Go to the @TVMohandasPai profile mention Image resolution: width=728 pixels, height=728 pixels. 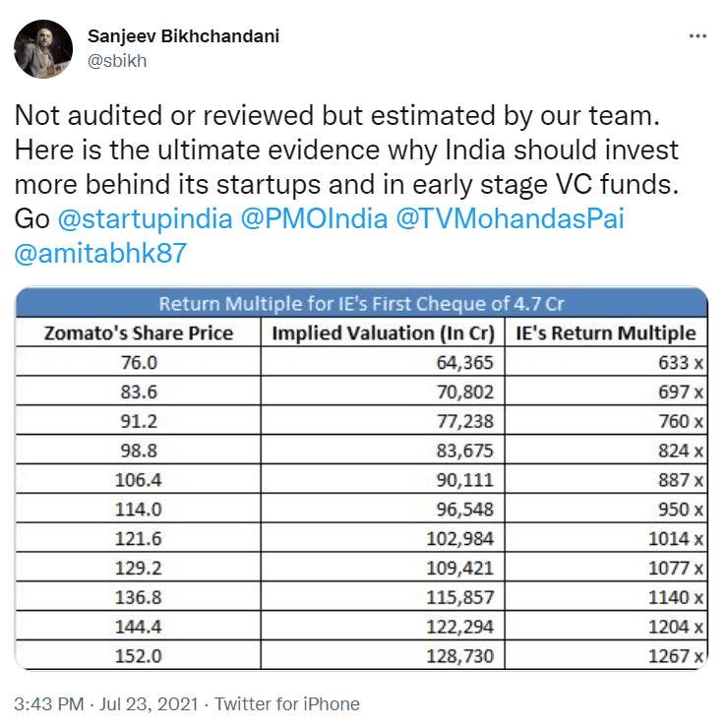coord(510,217)
